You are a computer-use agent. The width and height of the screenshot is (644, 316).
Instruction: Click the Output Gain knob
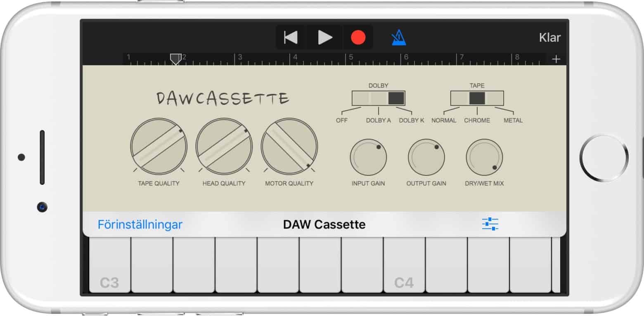tap(426, 157)
